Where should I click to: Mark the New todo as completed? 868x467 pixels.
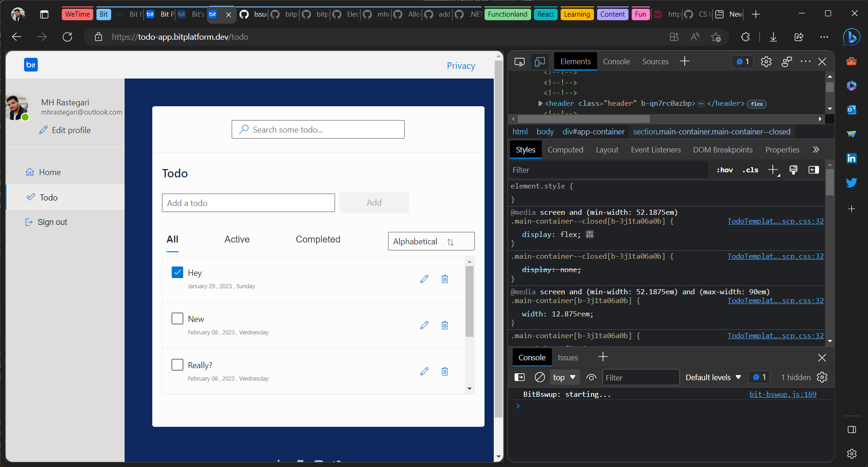[177, 318]
